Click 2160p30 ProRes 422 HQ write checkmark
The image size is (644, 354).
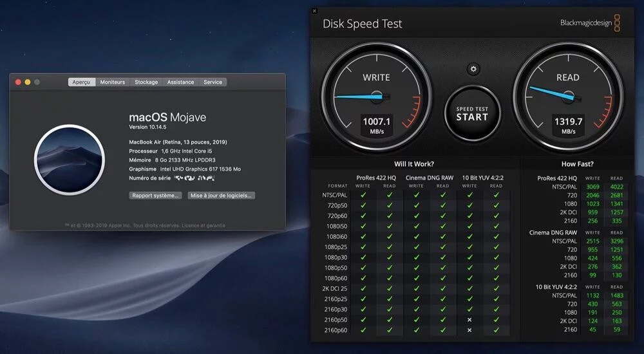point(363,309)
